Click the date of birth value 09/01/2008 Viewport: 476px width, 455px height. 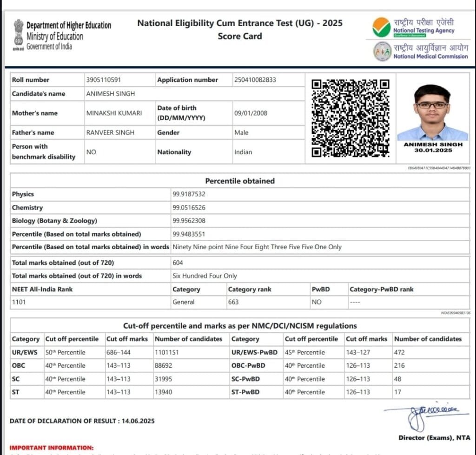tap(251, 113)
